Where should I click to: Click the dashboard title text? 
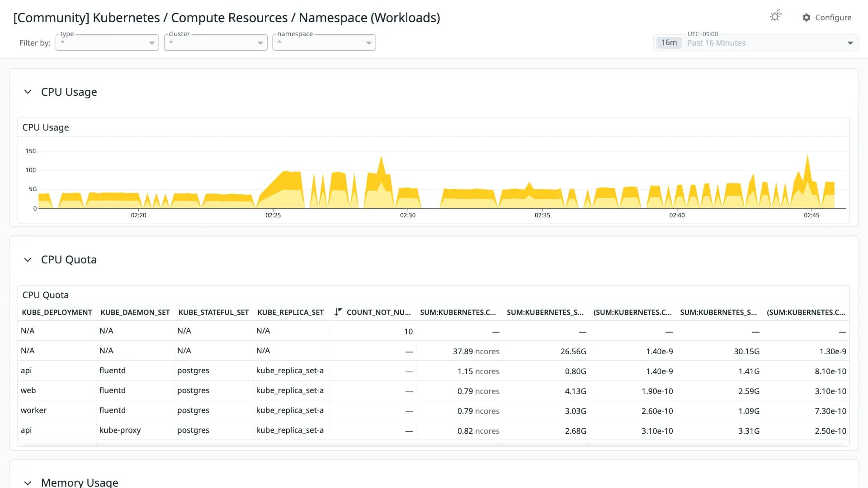(x=226, y=18)
